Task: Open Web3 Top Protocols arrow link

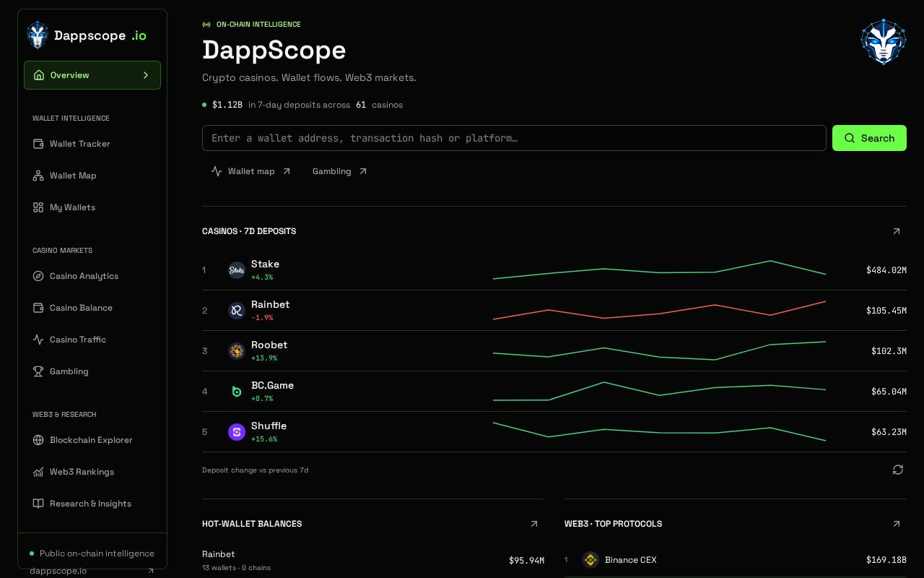Action: point(897,524)
